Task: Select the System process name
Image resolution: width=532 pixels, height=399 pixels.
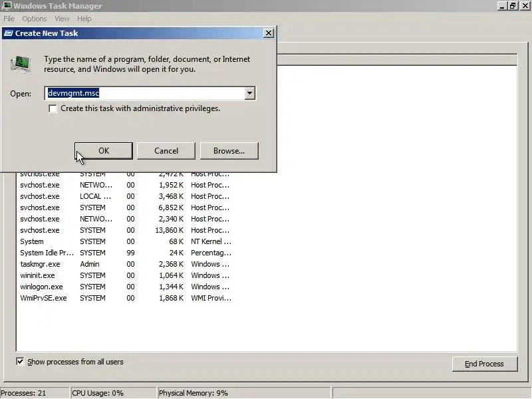Action: 32,241
